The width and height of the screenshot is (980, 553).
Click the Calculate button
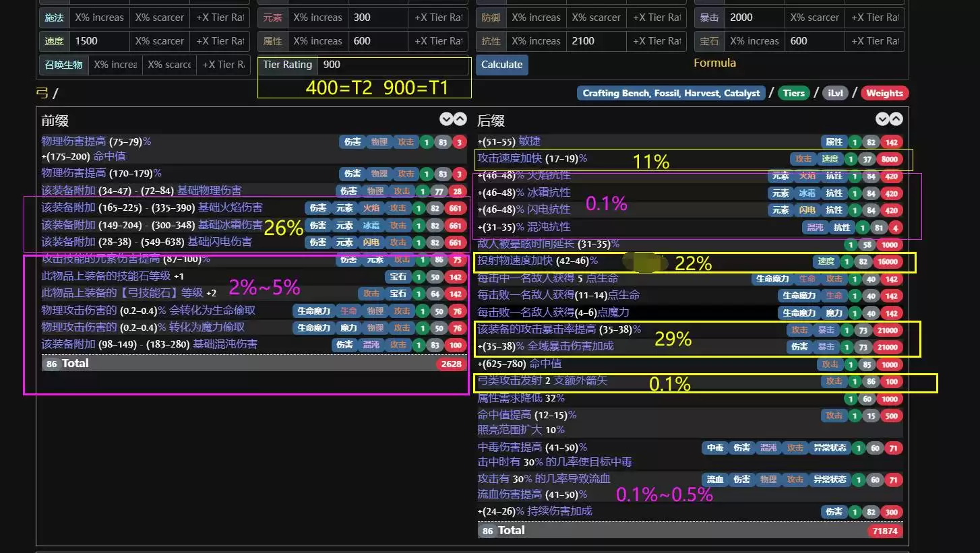(501, 65)
